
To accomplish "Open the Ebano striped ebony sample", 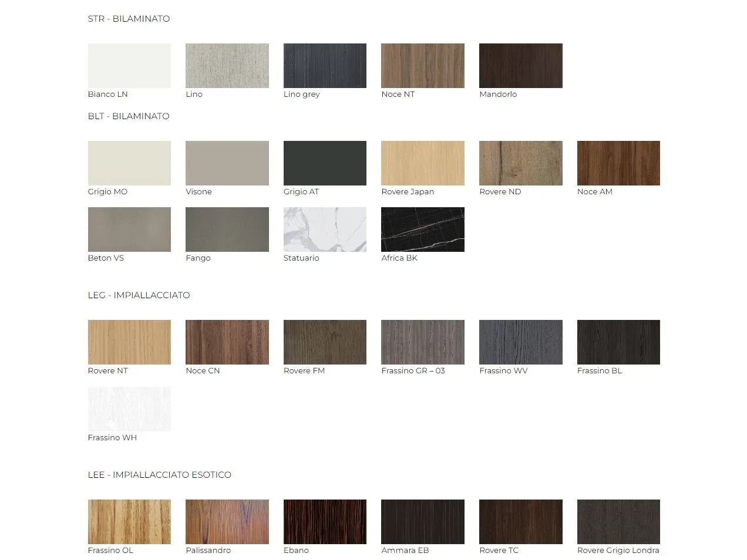I will click(325, 522).
